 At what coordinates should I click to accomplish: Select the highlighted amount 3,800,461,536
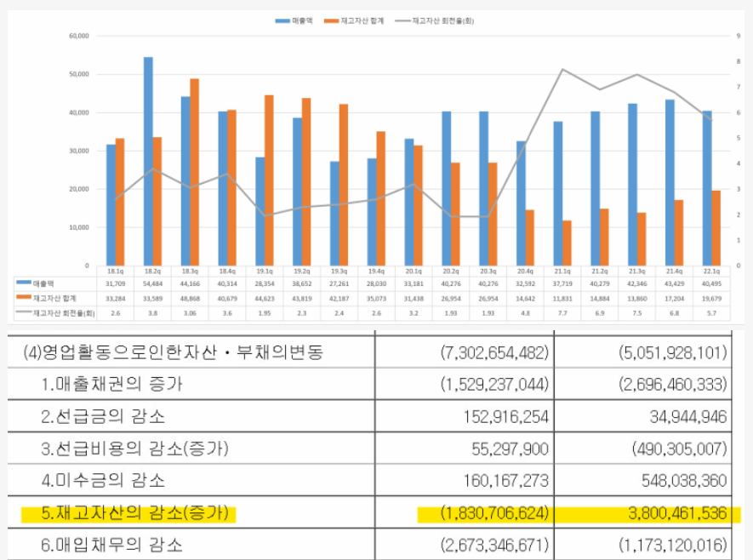677,513
